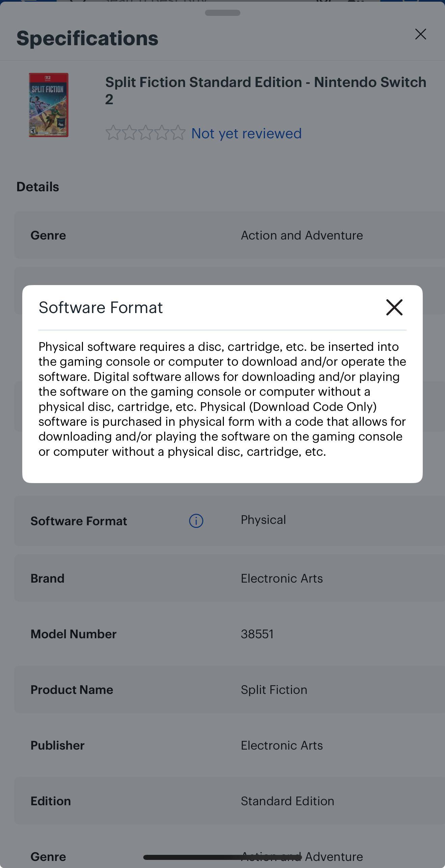The image size is (445, 868).
Task: Open the Split Fiction cover thumbnail
Action: click(x=49, y=105)
